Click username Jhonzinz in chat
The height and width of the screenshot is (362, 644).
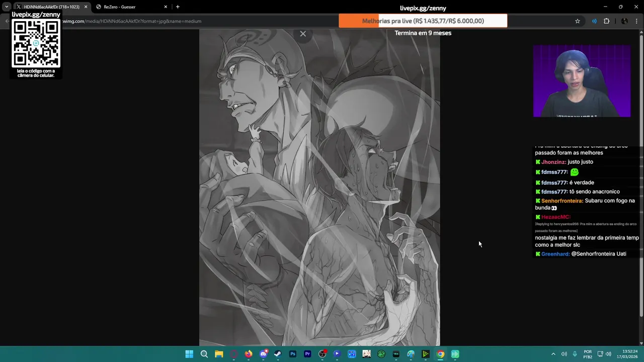tap(553, 162)
